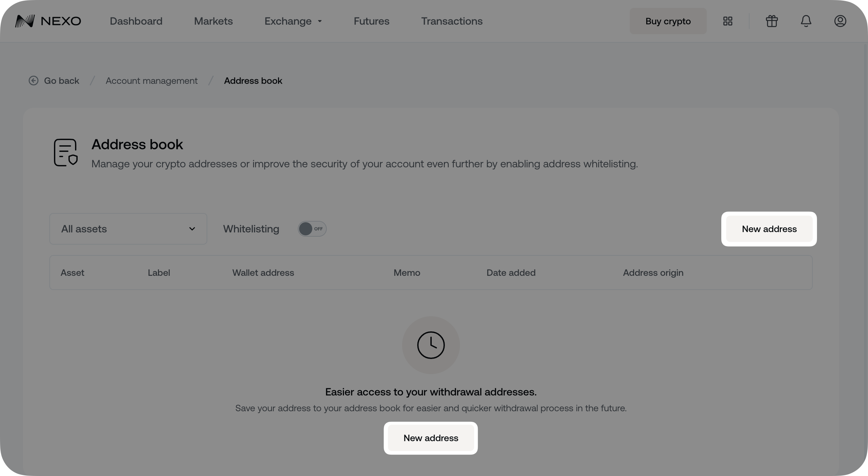Click the clock icon in empty state
868x476 pixels.
[431, 345]
